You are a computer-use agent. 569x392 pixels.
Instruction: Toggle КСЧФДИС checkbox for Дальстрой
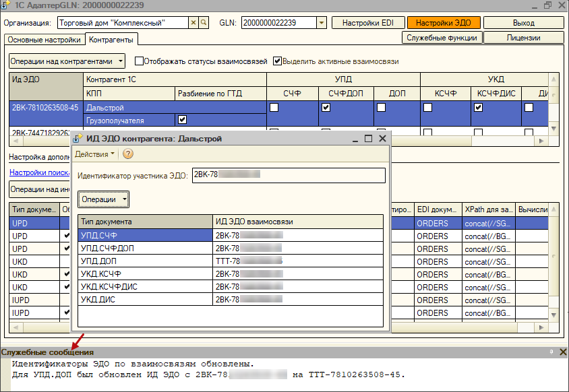coord(478,107)
